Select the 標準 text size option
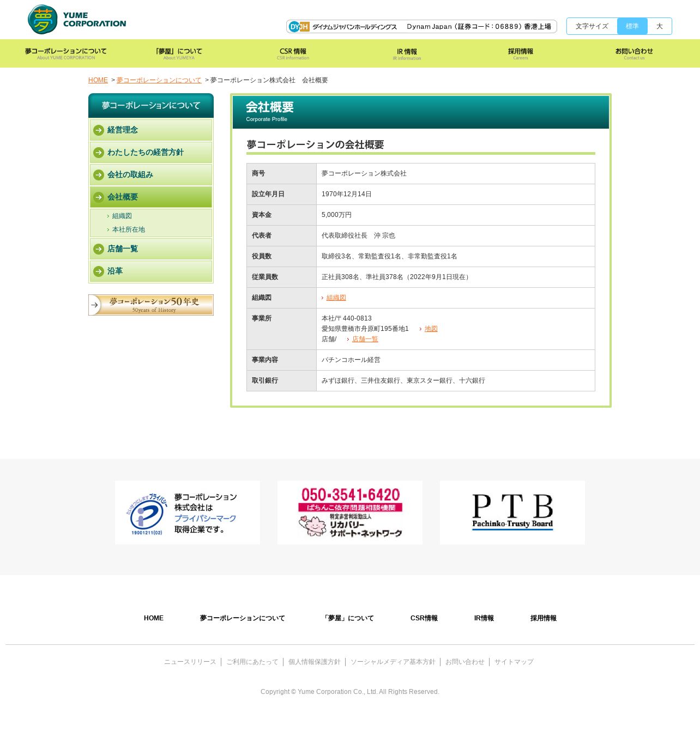 (632, 26)
